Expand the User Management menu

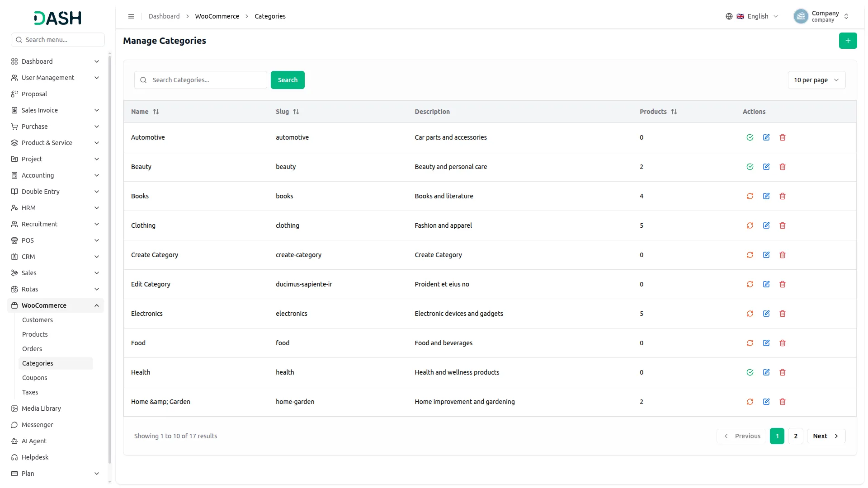pos(55,78)
